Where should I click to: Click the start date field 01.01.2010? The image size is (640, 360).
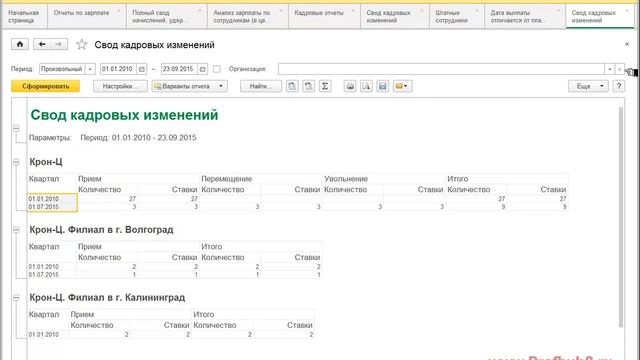[x=118, y=69]
